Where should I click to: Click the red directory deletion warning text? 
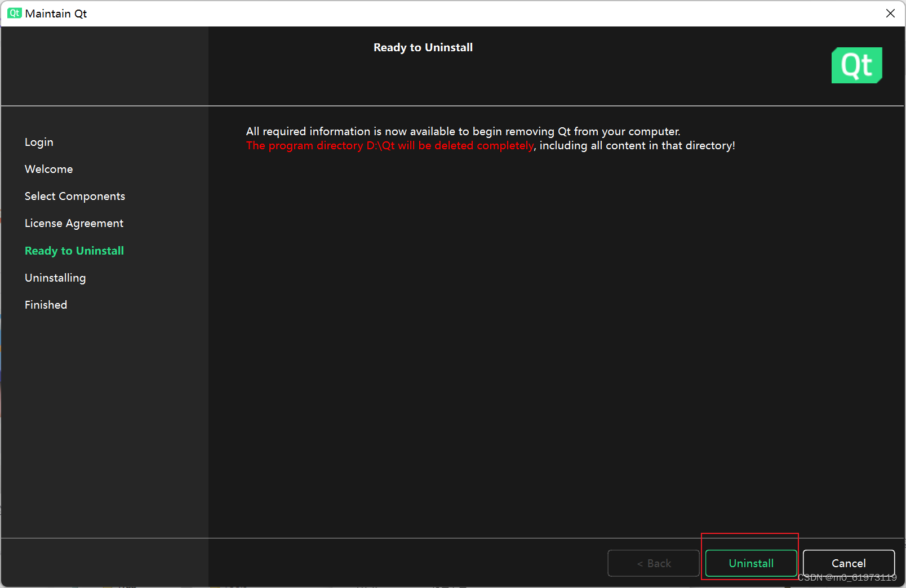coord(390,145)
